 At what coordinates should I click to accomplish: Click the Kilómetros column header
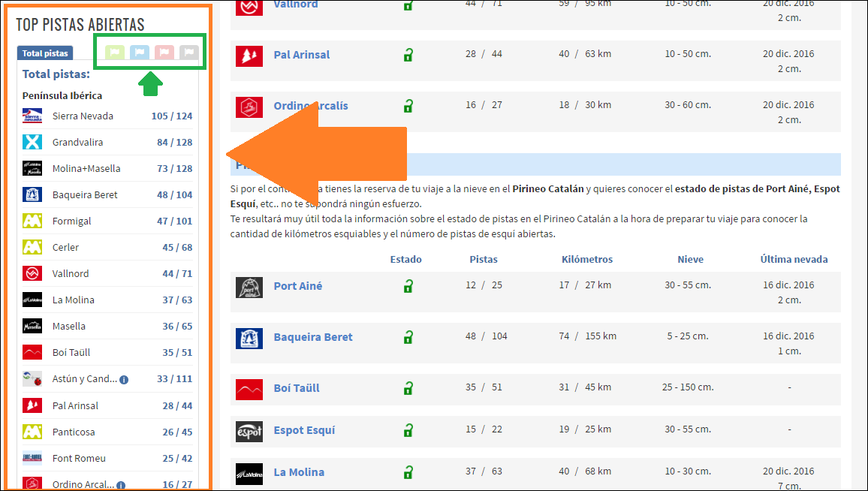586,259
